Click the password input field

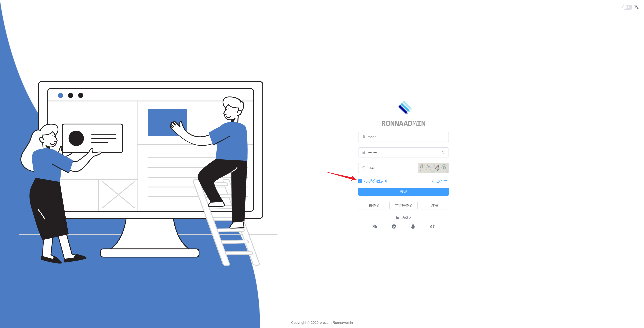403,152
